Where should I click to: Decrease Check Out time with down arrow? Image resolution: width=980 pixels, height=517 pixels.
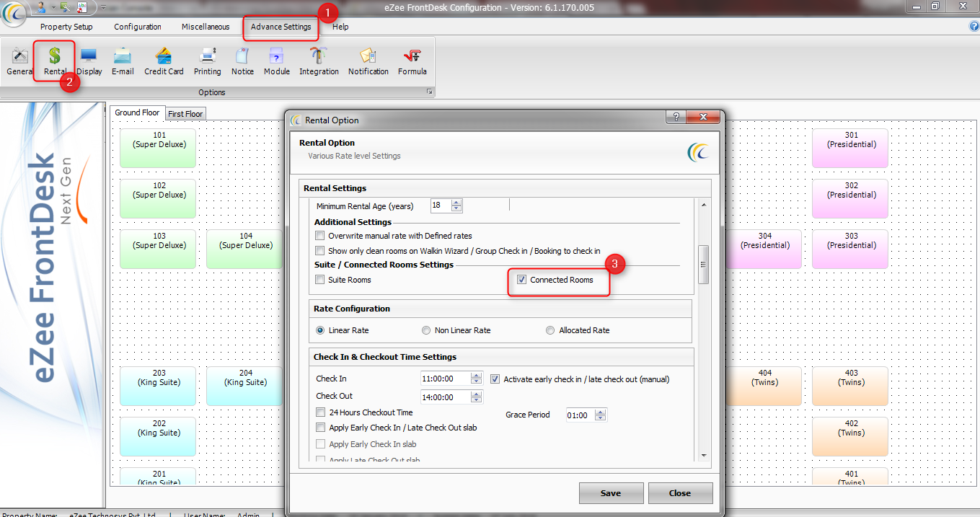[476, 400]
